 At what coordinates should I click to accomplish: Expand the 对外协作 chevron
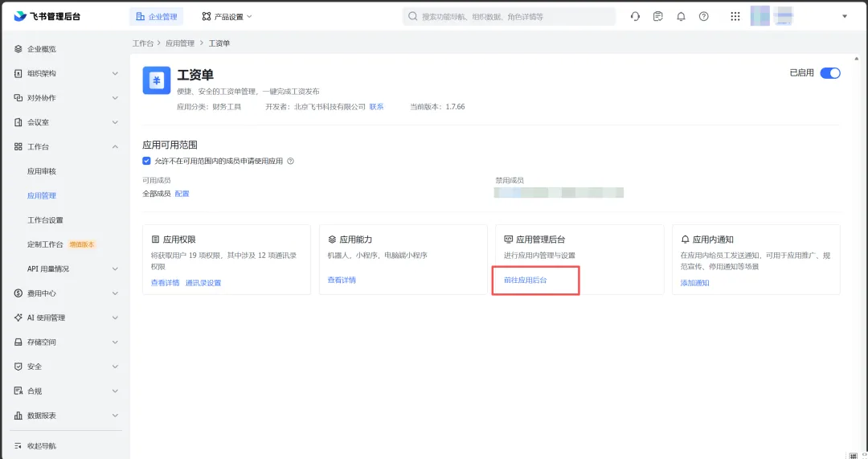click(x=115, y=97)
